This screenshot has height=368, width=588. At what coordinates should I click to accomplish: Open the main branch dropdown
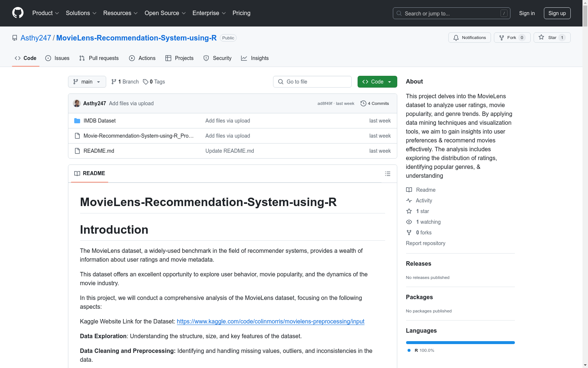tap(87, 82)
